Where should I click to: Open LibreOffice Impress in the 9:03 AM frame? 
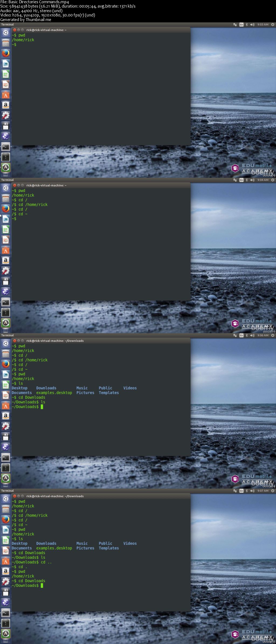point(6,84)
